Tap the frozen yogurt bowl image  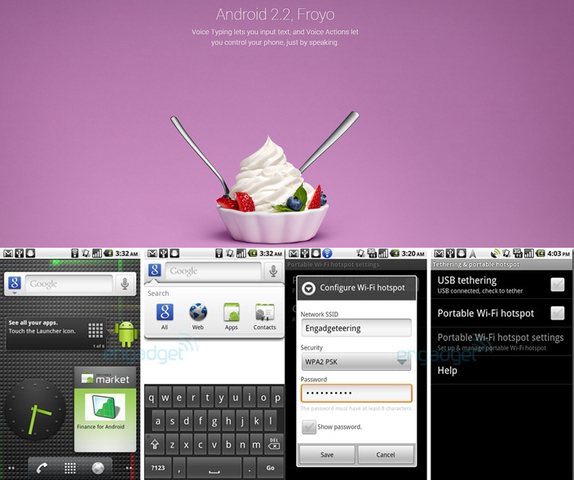click(x=272, y=189)
